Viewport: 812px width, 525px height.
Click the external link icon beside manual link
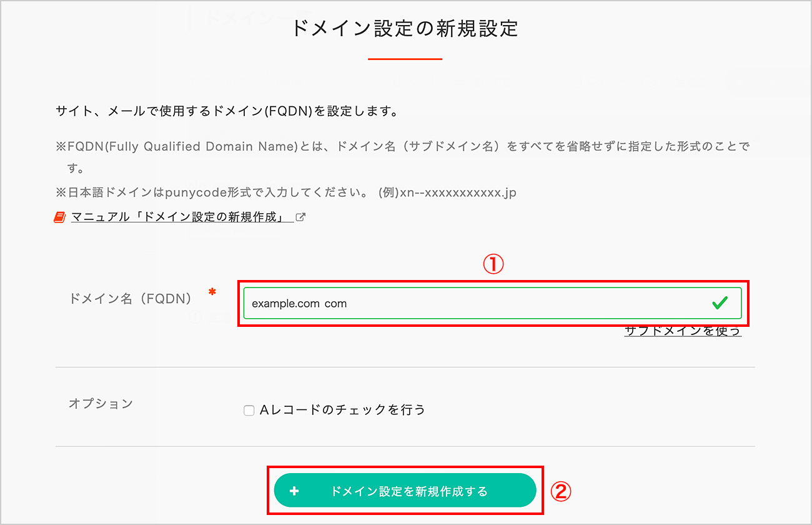pos(302,216)
